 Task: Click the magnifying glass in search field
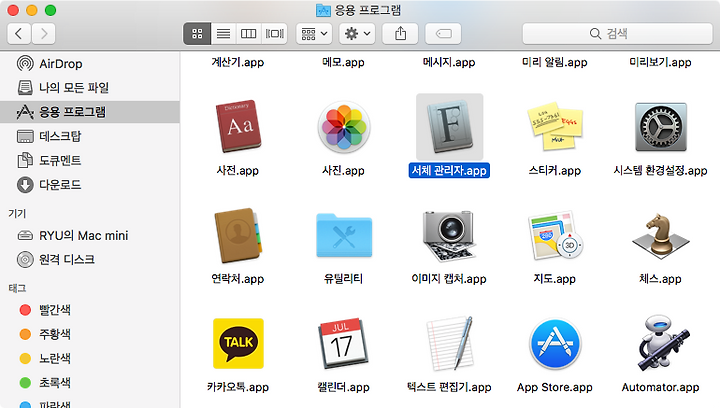pyautogui.click(x=595, y=34)
